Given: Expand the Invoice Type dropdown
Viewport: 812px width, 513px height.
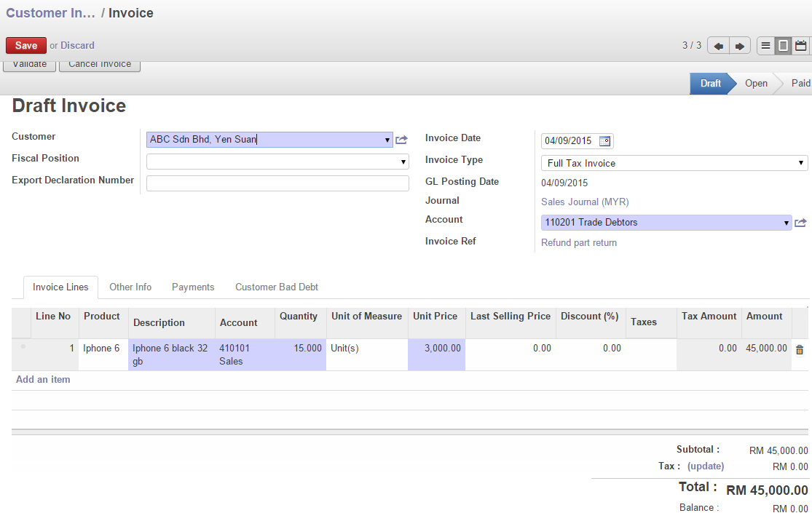Looking at the screenshot, I should click(x=801, y=162).
